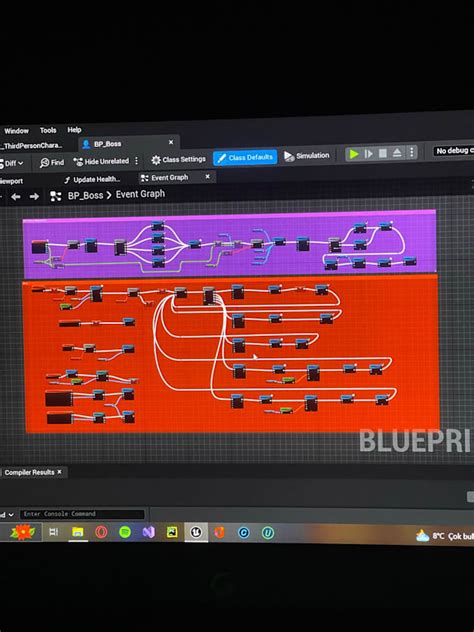Select the purple comment box header
Image resolution: width=474 pixels, height=632 pixels.
click(229, 215)
